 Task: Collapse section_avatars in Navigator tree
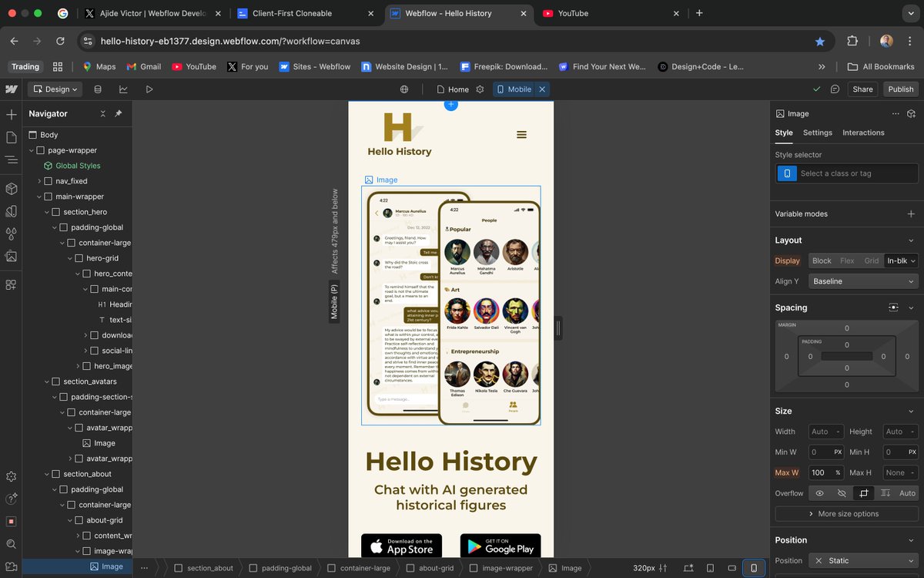[47, 381]
